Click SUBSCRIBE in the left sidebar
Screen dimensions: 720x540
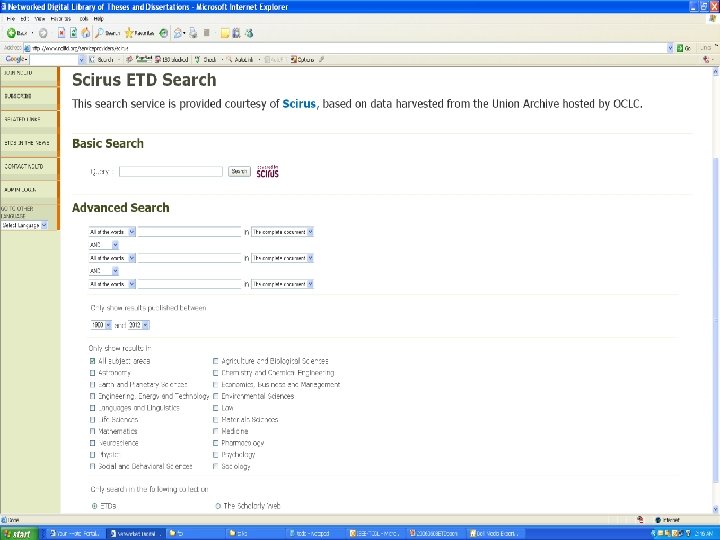[18, 96]
